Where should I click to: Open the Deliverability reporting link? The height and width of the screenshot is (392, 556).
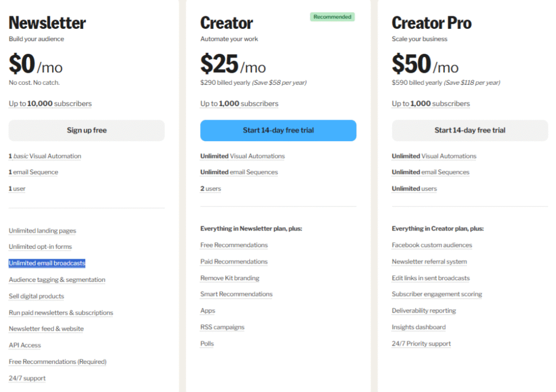click(424, 311)
